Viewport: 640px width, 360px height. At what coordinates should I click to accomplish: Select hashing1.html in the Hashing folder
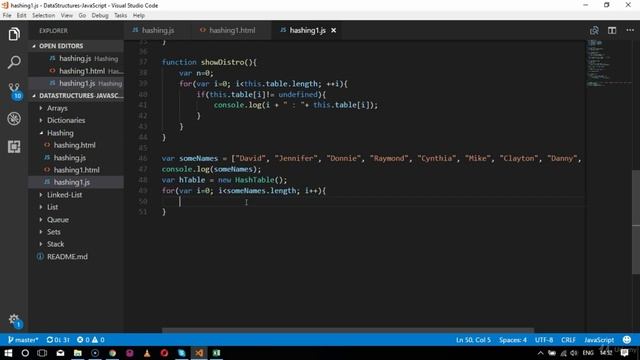[76, 170]
